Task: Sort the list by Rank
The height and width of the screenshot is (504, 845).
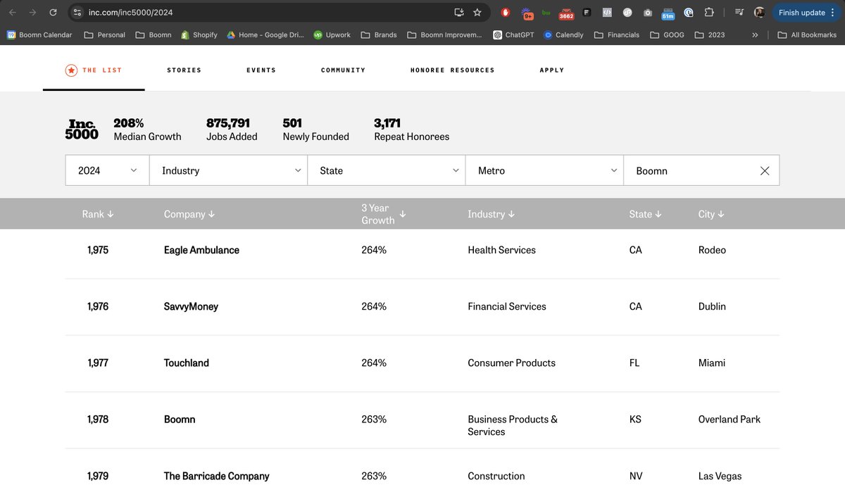Action: [98, 214]
